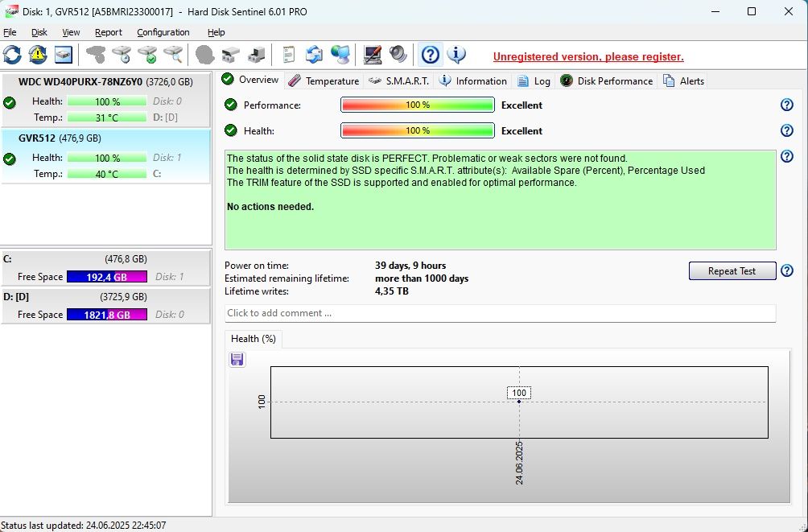
Task: Switch to the Alerts tab
Action: point(683,81)
